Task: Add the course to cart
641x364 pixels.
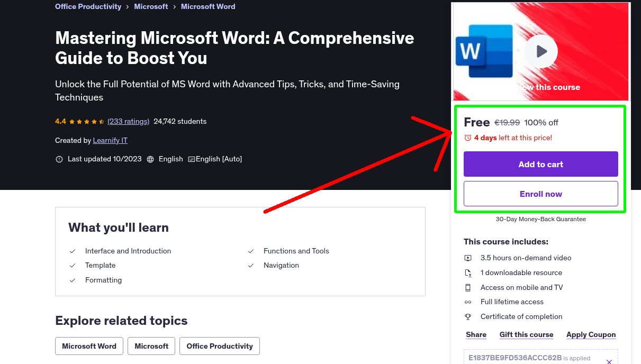Action: [541, 164]
